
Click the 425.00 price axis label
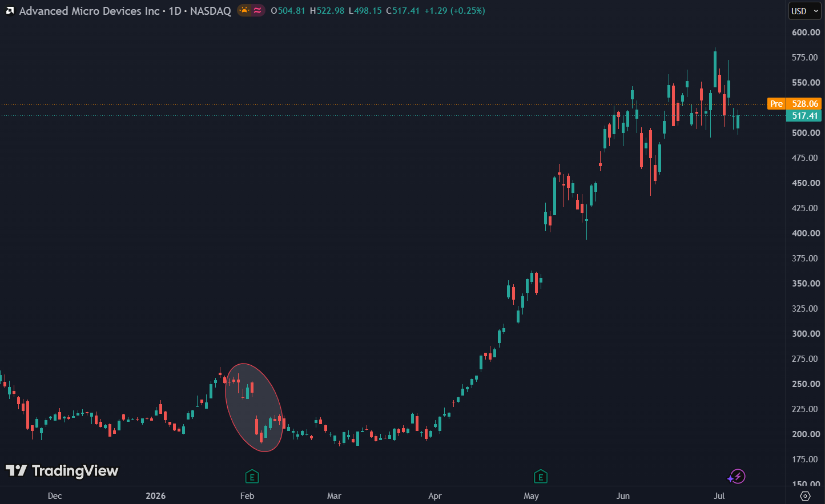806,208
